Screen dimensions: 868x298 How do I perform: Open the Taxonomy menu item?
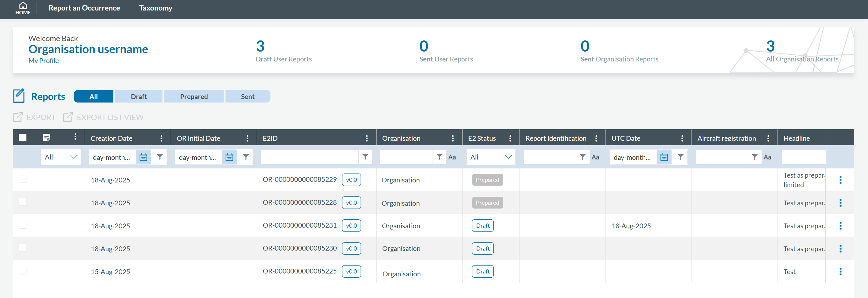point(155,8)
